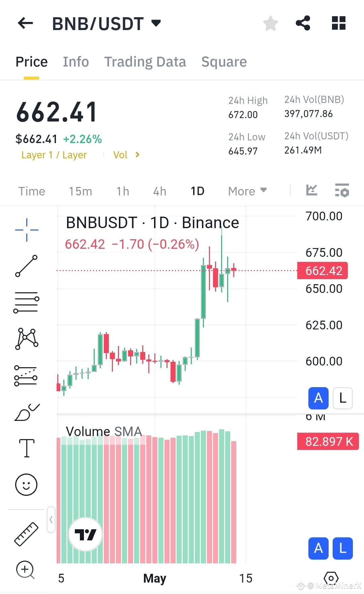Add BNB/USDT to favorites with star
Image resolution: width=364 pixels, height=594 pixels.
(270, 23)
